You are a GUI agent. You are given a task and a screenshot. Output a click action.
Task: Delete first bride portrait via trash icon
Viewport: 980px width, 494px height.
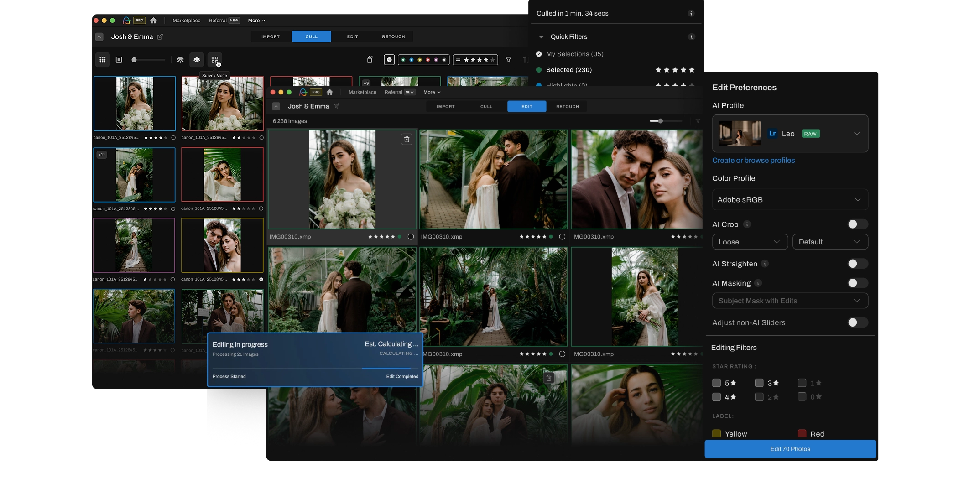(407, 139)
